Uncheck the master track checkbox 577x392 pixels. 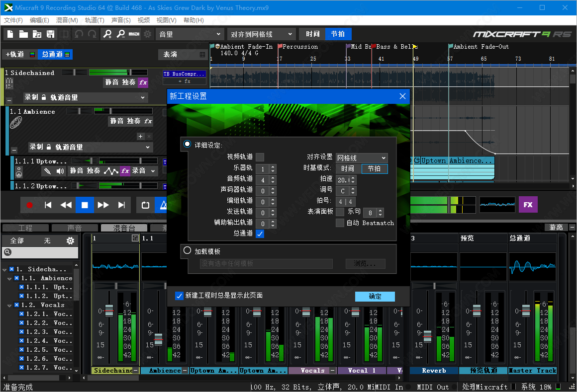click(260, 234)
